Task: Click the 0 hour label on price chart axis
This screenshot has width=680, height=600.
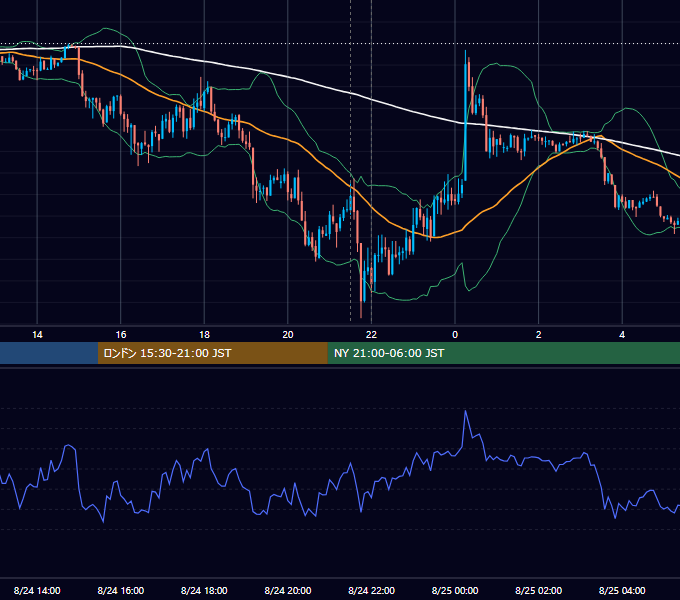Action: coord(455,335)
